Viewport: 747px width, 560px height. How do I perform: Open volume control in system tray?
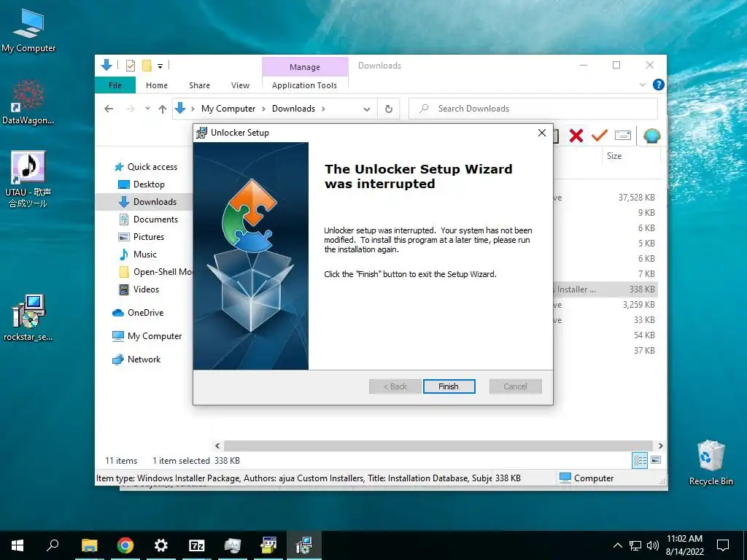pyautogui.click(x=653, y=545)
